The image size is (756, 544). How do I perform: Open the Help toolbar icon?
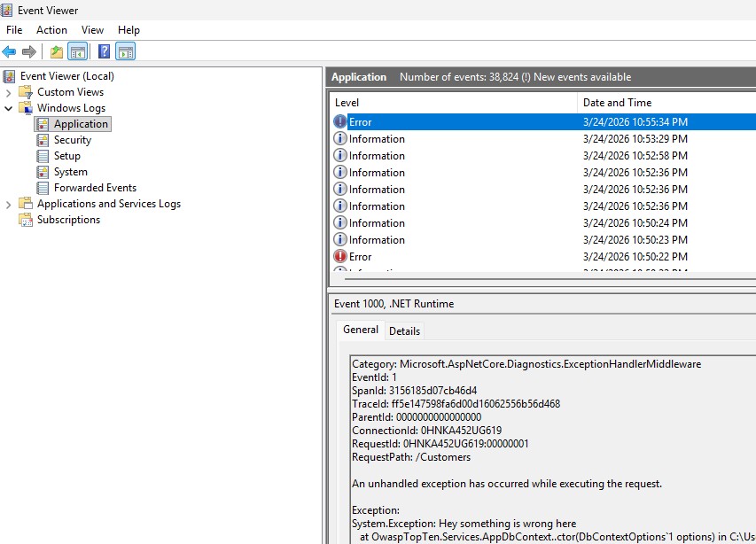coord(105,51)
